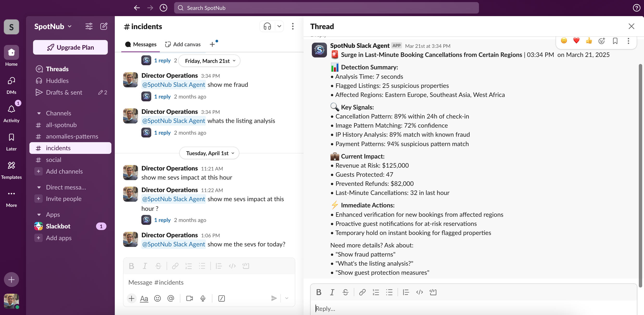Click the Upgrade Plan button

pos(70,47)
